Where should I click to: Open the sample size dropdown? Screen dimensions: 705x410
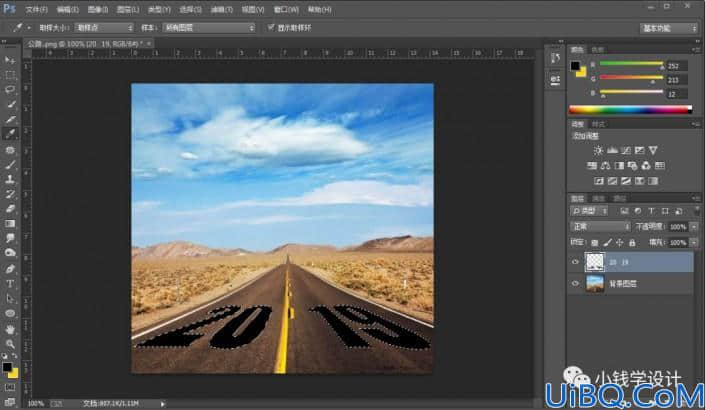(104, 28)
